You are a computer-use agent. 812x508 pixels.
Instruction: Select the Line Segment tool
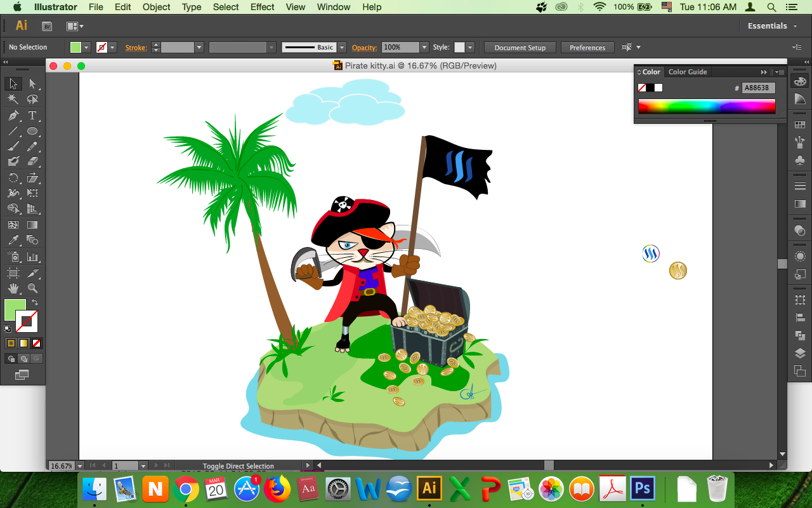(13, 131)
